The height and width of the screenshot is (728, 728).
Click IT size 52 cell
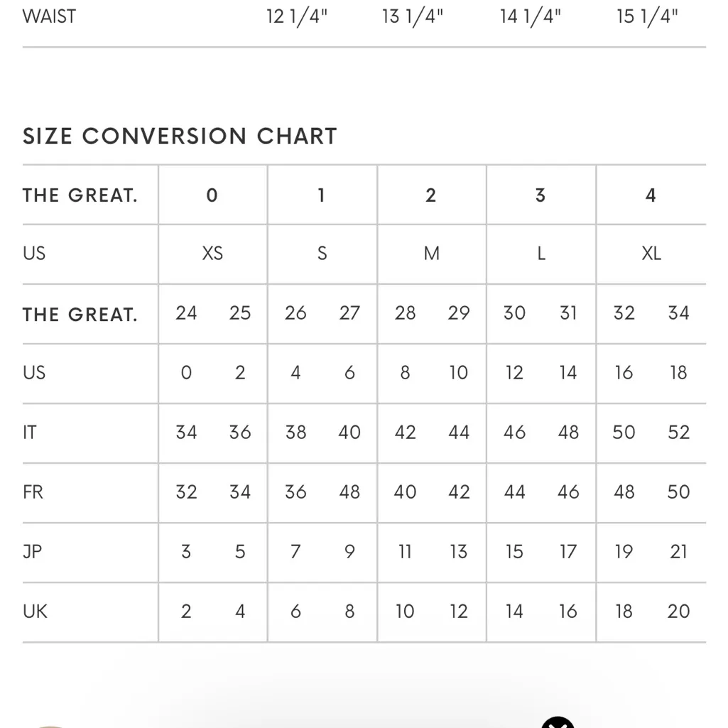click(x=678, y=433)
